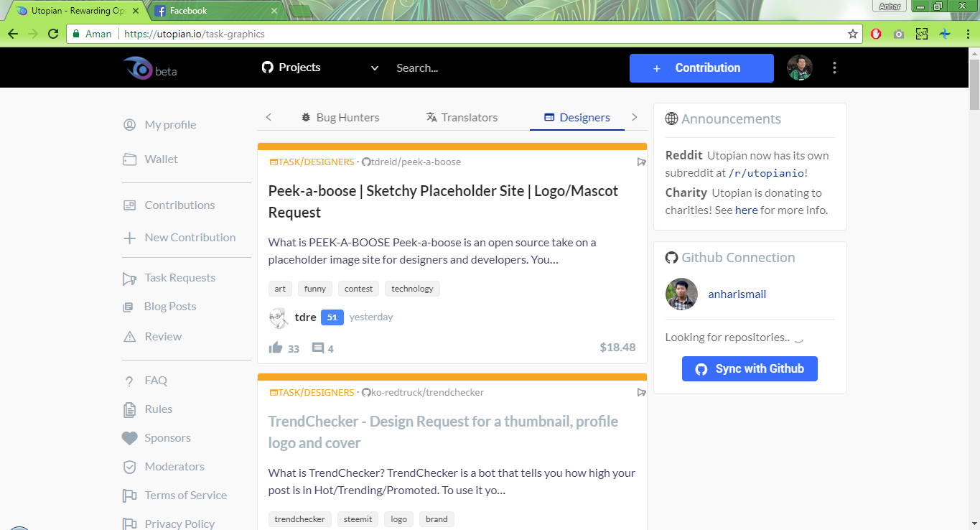
Task: Click the Contributions sidebar icon
Action: [x=129, y=205]
